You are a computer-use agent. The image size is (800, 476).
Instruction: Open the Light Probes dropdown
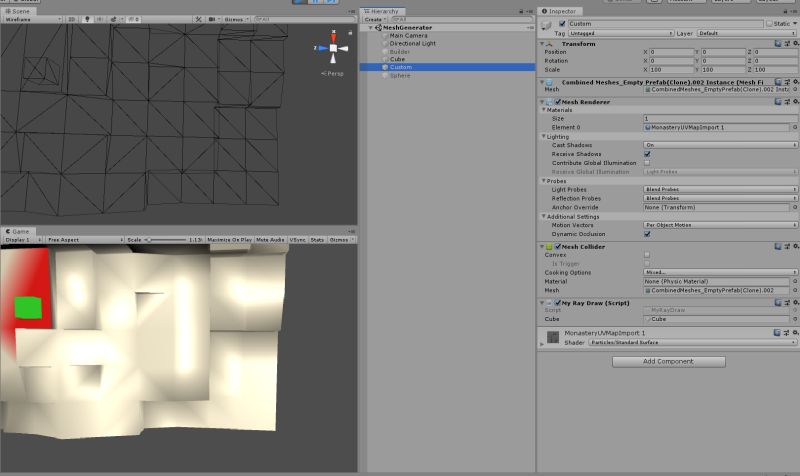point(720,189)
